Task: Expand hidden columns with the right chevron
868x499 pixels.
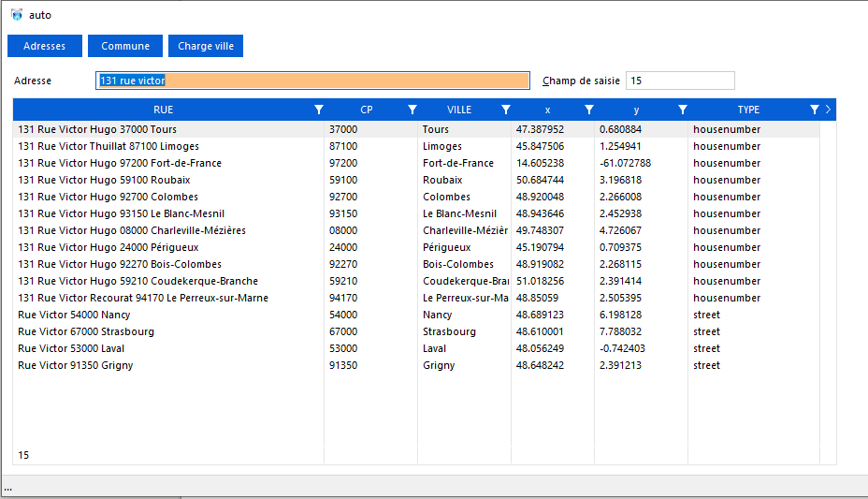Action: 828,110
